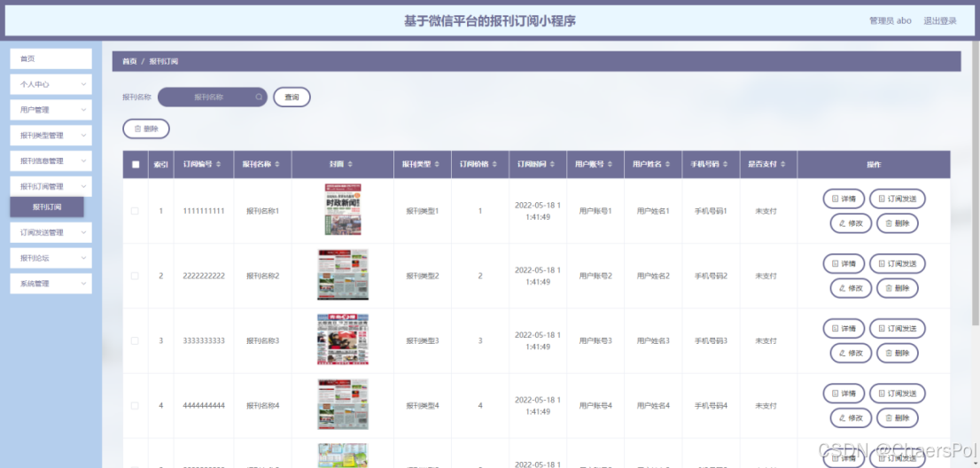Select the checkbox for row 2222222222
The width and height of the screenshot is (980, 468).
pos(135,276)
